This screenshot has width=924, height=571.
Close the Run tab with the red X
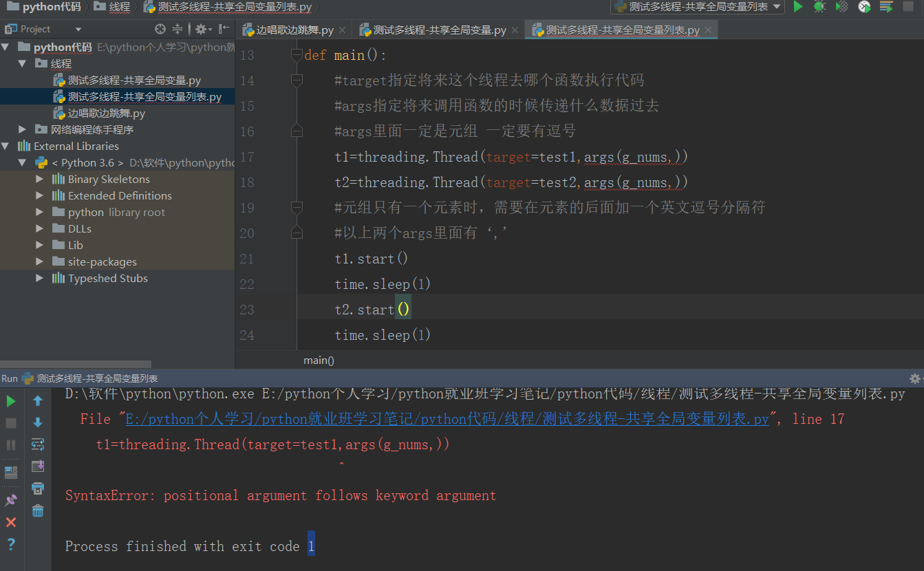point(11,523)
